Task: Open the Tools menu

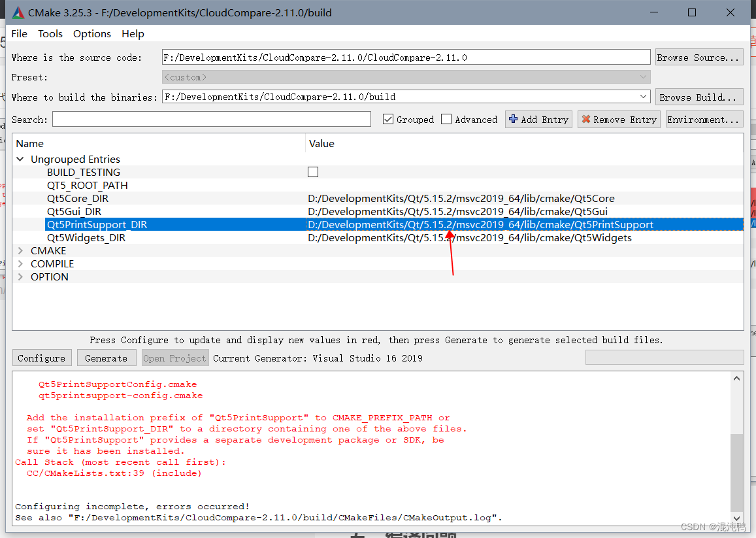Action: click(x=50, y=34)
